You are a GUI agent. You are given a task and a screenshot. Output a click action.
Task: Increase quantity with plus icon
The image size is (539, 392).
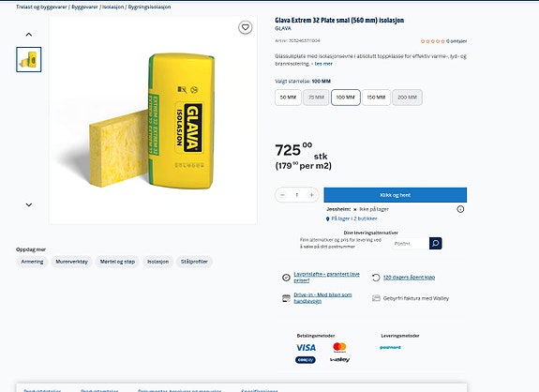point(311,195)
